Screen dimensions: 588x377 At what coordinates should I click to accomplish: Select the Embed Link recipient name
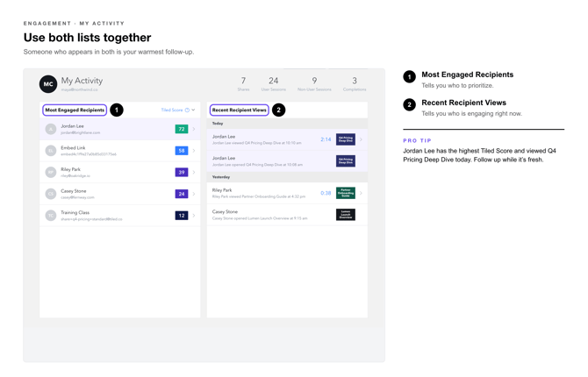pos(73,147)
